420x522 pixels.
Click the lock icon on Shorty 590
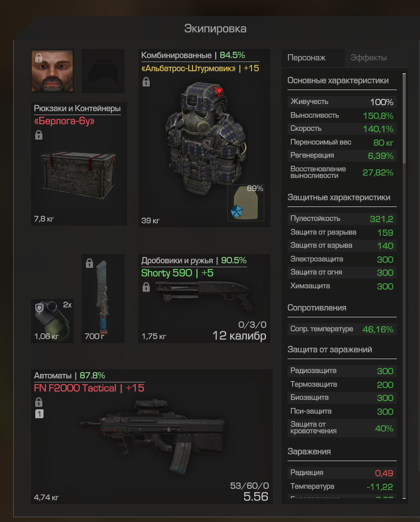point(146,287)
